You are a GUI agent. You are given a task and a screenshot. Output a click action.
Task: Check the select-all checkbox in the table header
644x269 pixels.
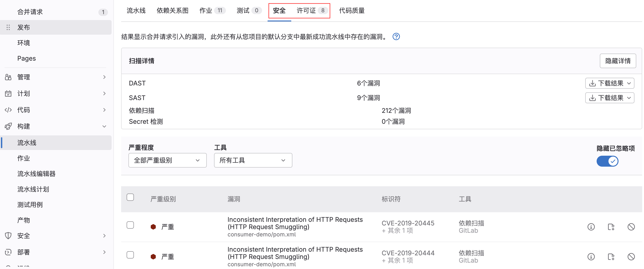[x=130, y=197]
